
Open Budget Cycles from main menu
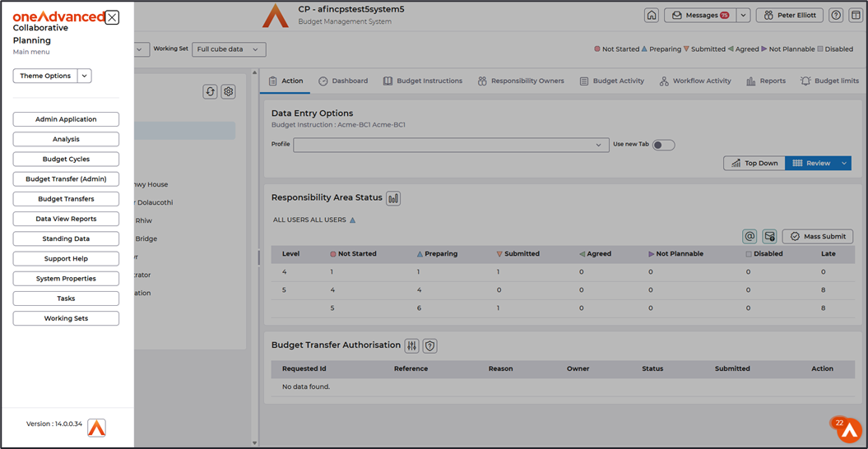coord(66,160)
